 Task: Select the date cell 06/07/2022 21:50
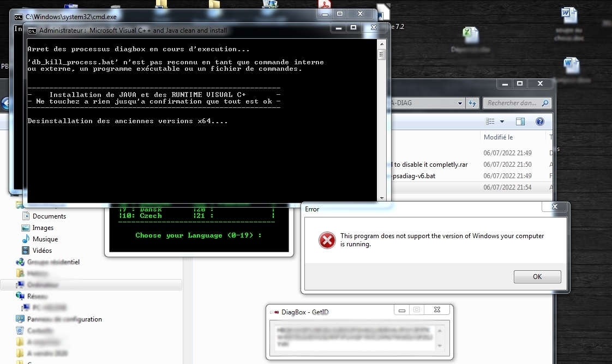[507, 165]
